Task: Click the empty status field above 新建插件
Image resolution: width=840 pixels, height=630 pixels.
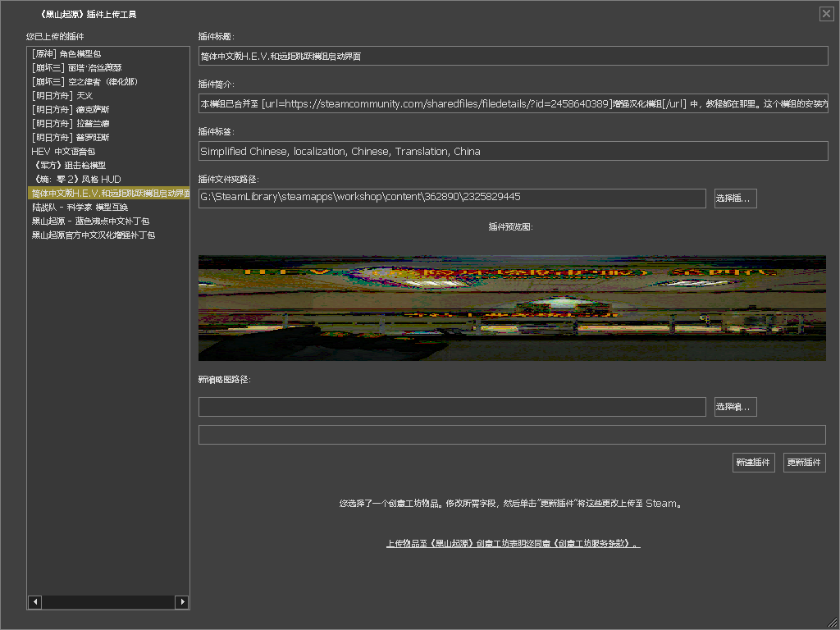Action: tap(512, 435)
